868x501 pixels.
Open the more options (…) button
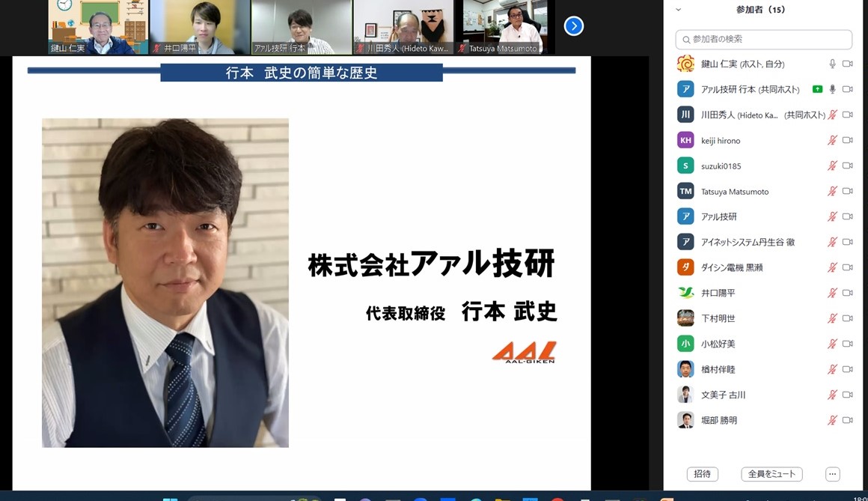pos(833,474)
